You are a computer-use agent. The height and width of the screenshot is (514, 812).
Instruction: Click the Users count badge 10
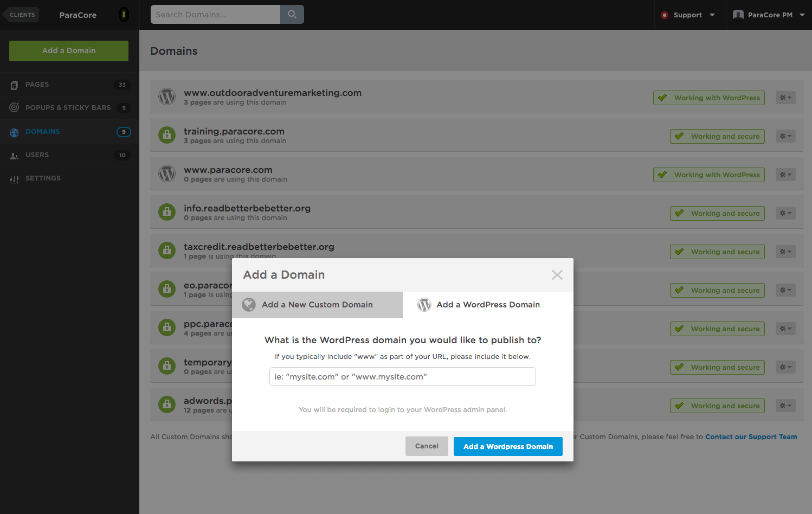pos(123,155)
